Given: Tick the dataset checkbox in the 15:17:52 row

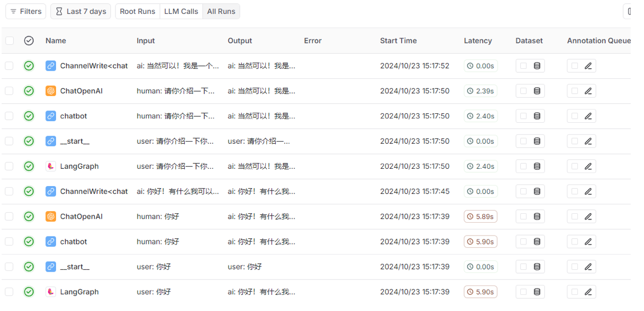Looking at the screenshot, I should point(523,66).
